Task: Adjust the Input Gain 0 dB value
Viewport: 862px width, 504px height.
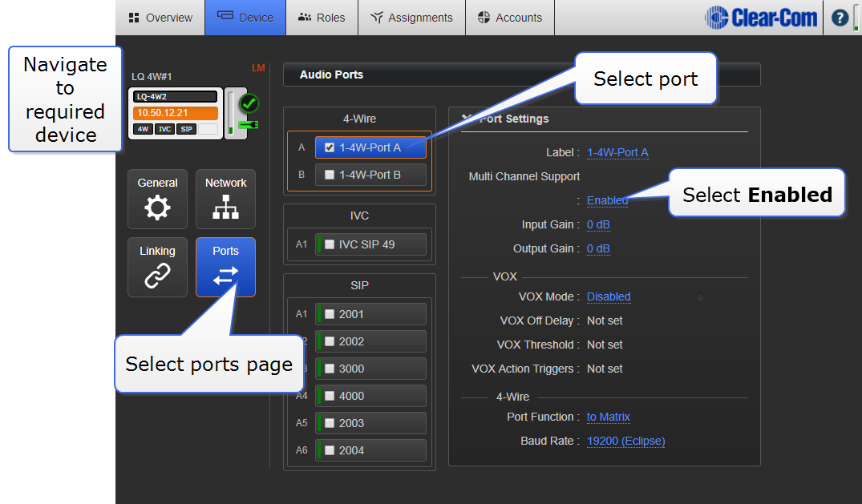Action: [598, 224]
